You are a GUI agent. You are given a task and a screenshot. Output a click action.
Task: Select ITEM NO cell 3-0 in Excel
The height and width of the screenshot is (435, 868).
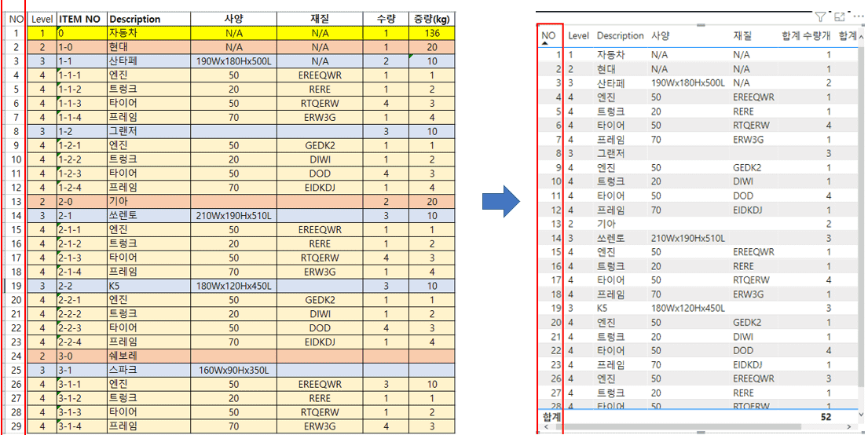tap(82, 356)
